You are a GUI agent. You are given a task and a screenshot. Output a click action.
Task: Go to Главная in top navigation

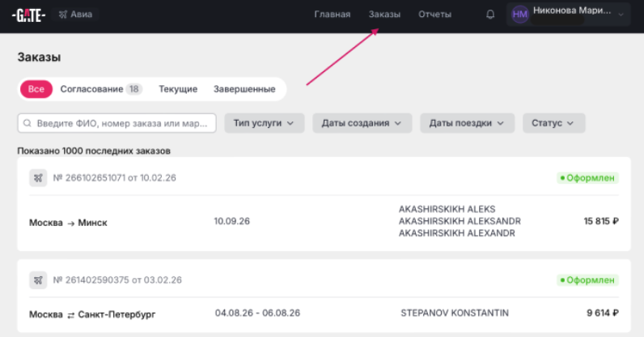(x=332, y=15)
